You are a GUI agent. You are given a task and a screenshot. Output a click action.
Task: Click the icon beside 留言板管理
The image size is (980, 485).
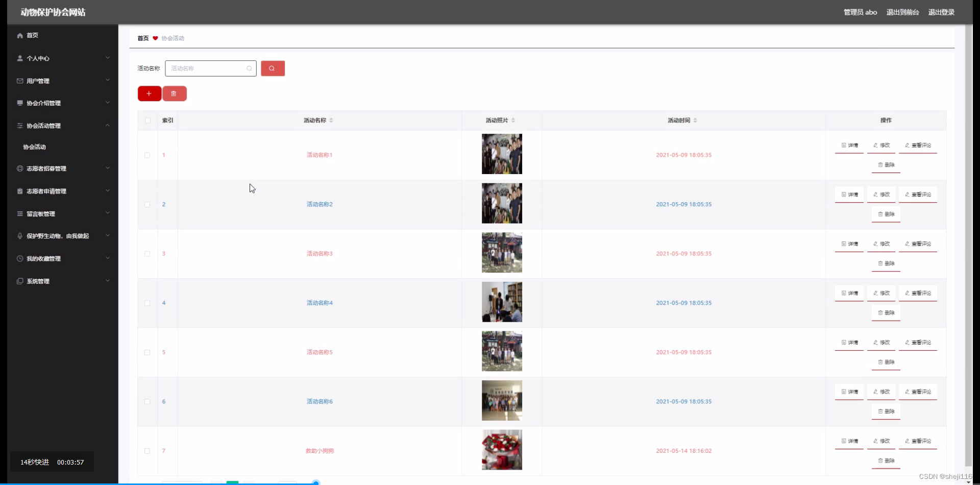[x=20, y=213]
